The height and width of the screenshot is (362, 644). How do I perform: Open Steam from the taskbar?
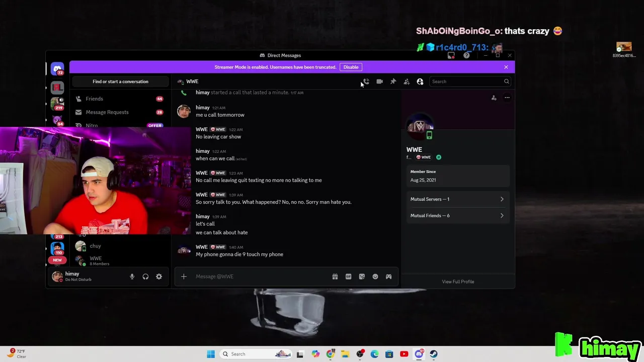[x=434, y=354]
